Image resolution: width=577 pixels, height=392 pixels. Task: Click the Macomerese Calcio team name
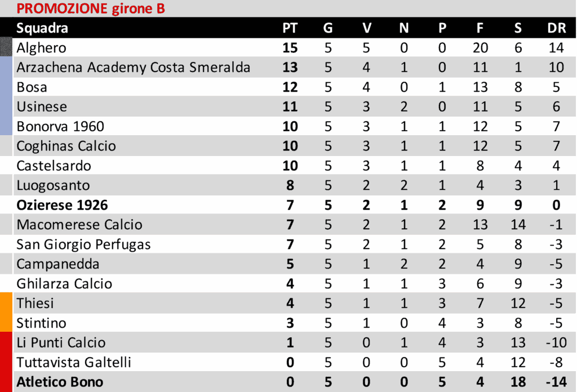coord(79,225)
